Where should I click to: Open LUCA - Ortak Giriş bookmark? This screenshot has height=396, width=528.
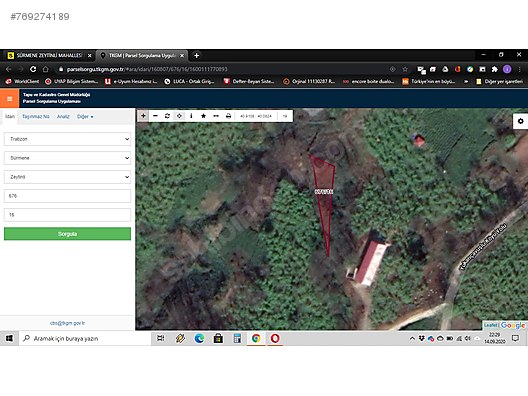[x=189, y=81]
